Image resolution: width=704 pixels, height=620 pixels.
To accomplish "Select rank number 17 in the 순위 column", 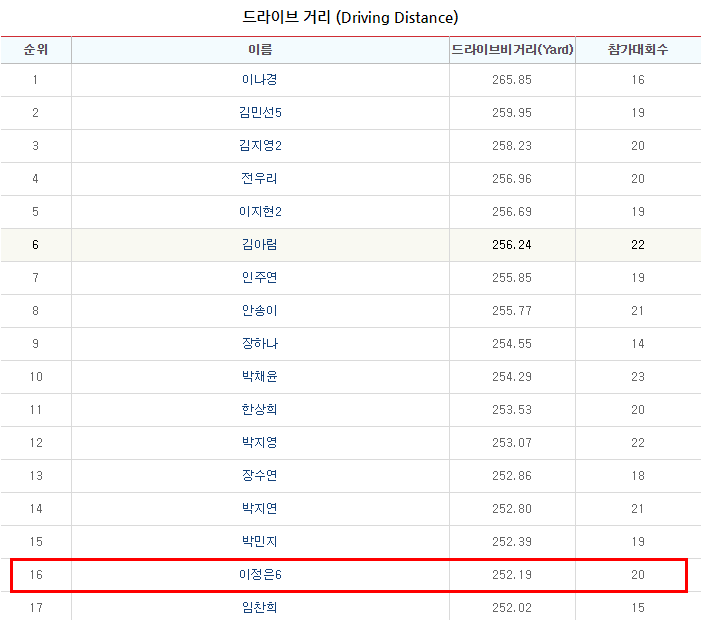I will pos(36,608).
